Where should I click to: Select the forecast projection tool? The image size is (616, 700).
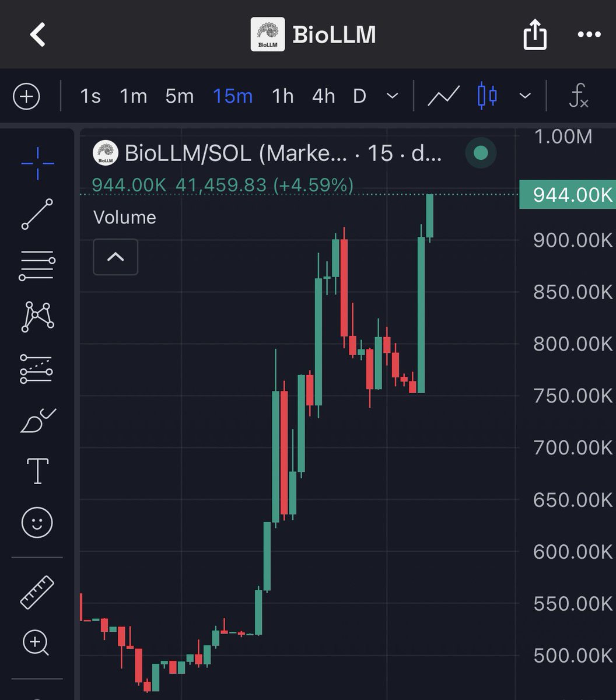tap(37, 369)
